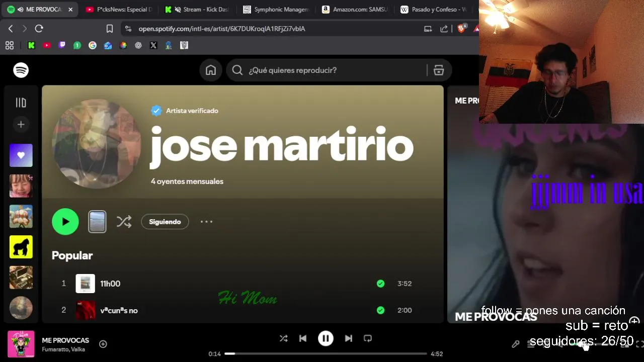644x362 pixels.
Task: Add to playlist plus in Now Playing panel
Action: coord(634,321)
